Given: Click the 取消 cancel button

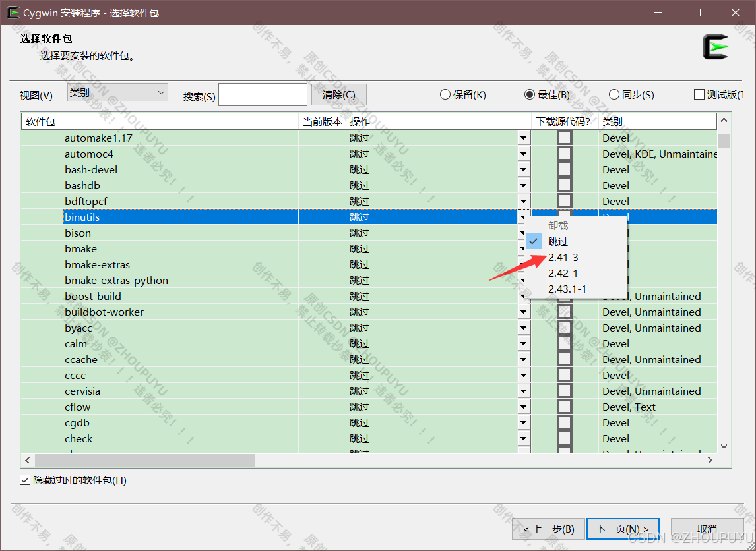Looking at the screenshot, I should 707,529.
